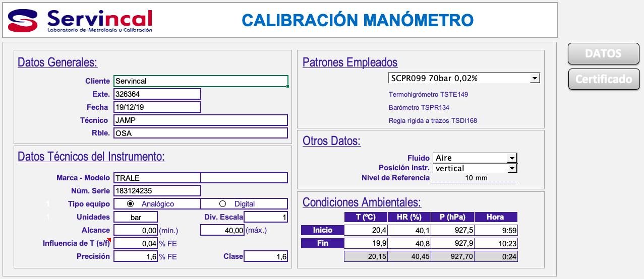Click the Barómetro TSPR134 text

pyautogui.click(x=419, y=107)
